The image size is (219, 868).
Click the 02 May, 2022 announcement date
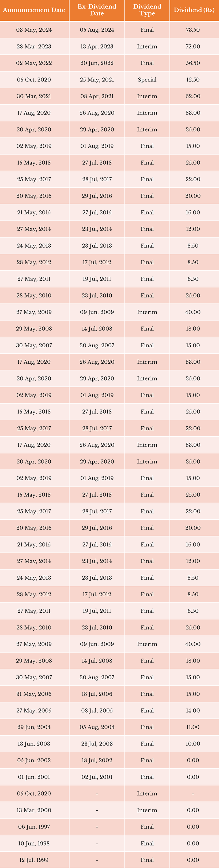(x=34, y=63)
